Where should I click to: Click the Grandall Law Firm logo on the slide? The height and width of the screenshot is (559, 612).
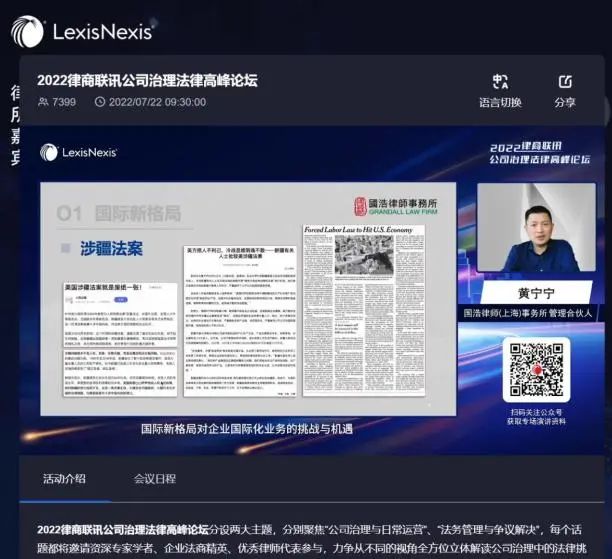pyautogui.click(x=396, y=206)
